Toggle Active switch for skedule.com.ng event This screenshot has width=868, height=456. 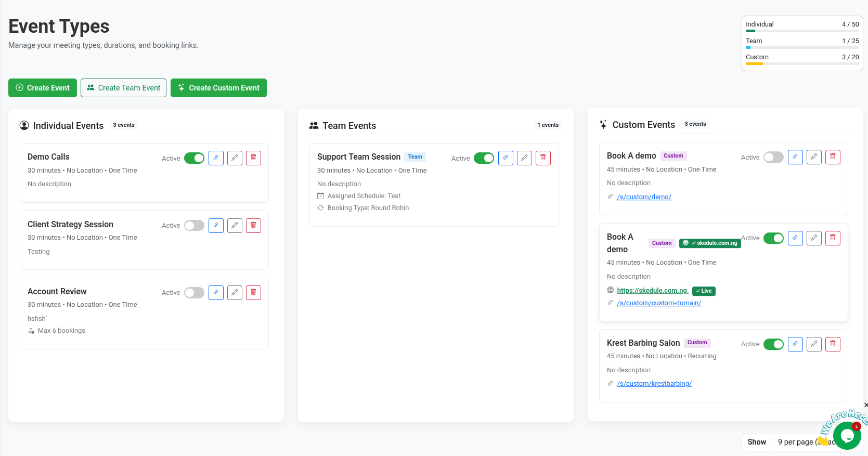tap(773, 238)
